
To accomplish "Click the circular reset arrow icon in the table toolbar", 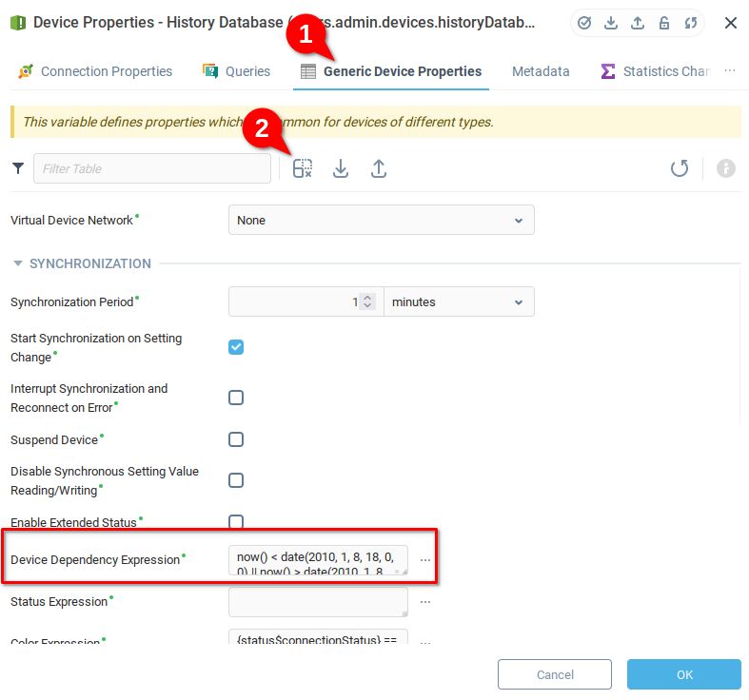I will click(680, 168).
